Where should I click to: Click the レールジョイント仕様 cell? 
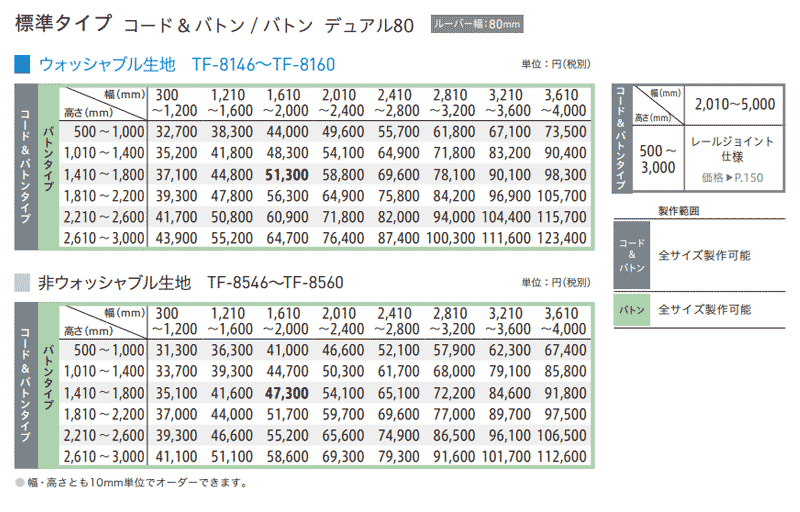click(732, 149)
